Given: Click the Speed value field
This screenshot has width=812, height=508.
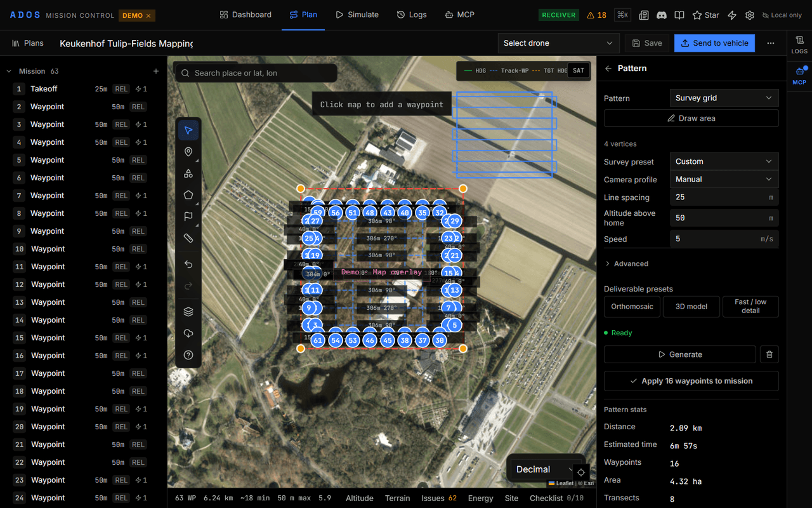Looking at the screenshot, I should [x=724, y=239].
